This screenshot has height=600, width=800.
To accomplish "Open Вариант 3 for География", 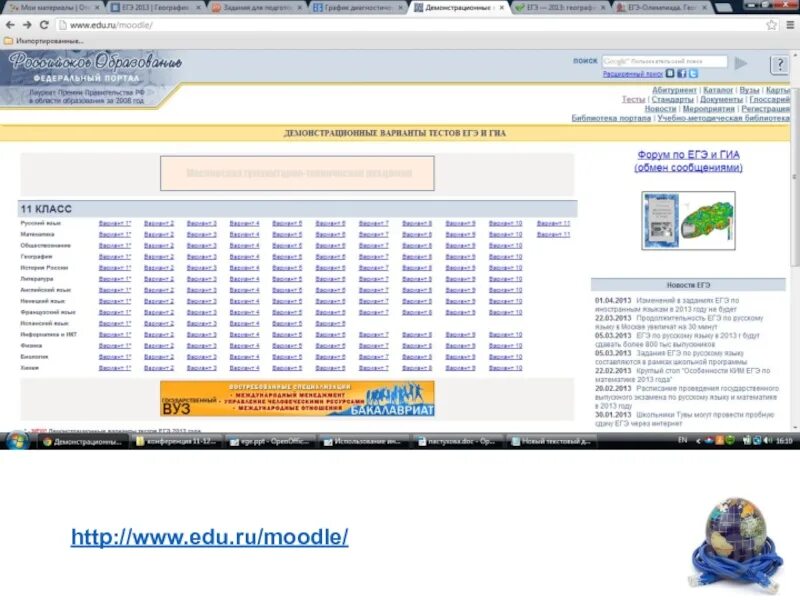I will tap(202, 257).
